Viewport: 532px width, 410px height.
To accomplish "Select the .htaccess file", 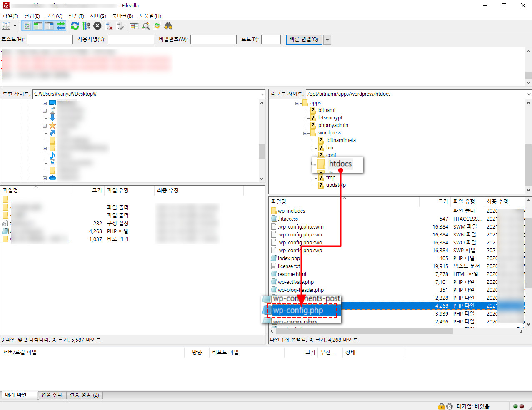I will pyautogui.click(x=288, y=219).
